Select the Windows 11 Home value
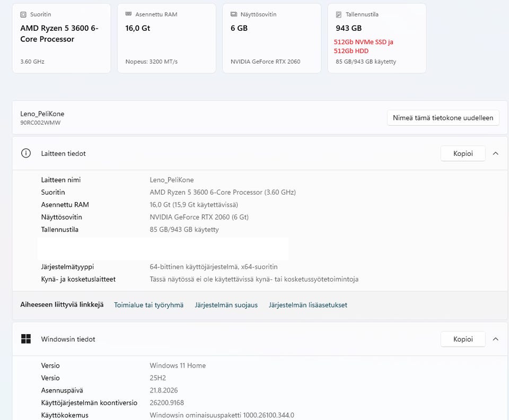This screenshot has height=420, width=509. coord(178,365)
